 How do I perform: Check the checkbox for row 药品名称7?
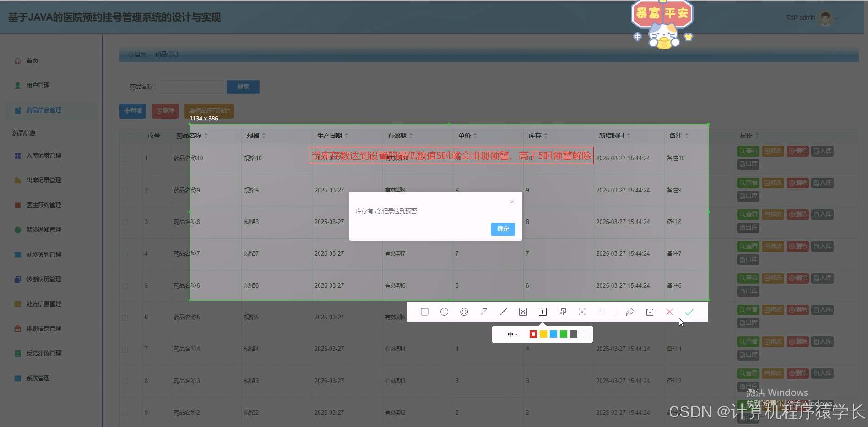pos(125,254)
